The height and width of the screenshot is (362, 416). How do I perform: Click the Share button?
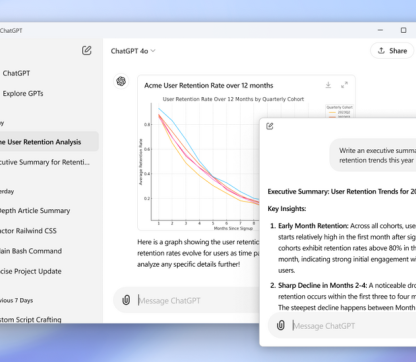coord(392,51)
